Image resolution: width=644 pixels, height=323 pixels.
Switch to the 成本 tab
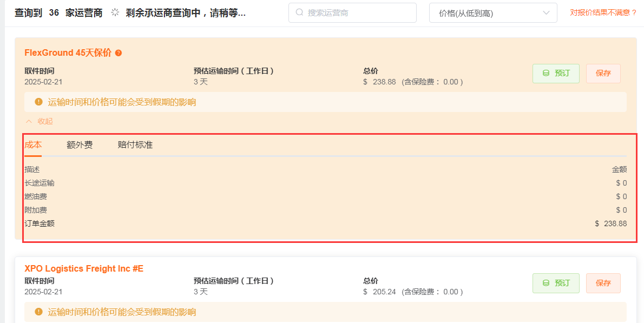coord(33,145)
